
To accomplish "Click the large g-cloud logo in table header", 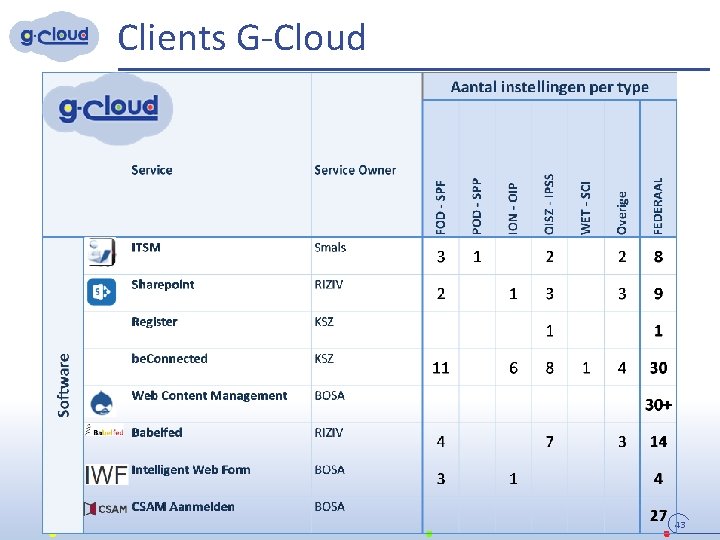I will tap(108, 109).
